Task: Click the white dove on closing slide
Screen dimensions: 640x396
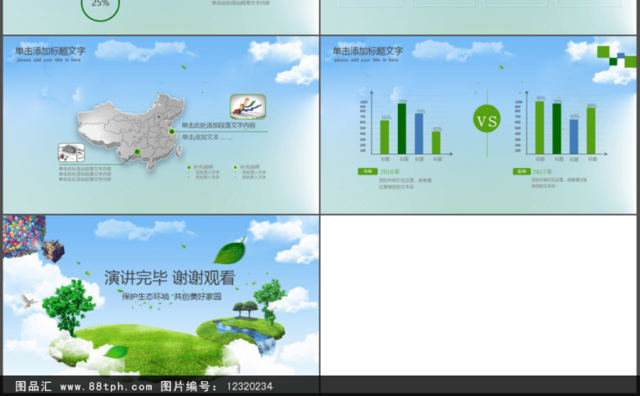Action: click(x=29, y=300)
